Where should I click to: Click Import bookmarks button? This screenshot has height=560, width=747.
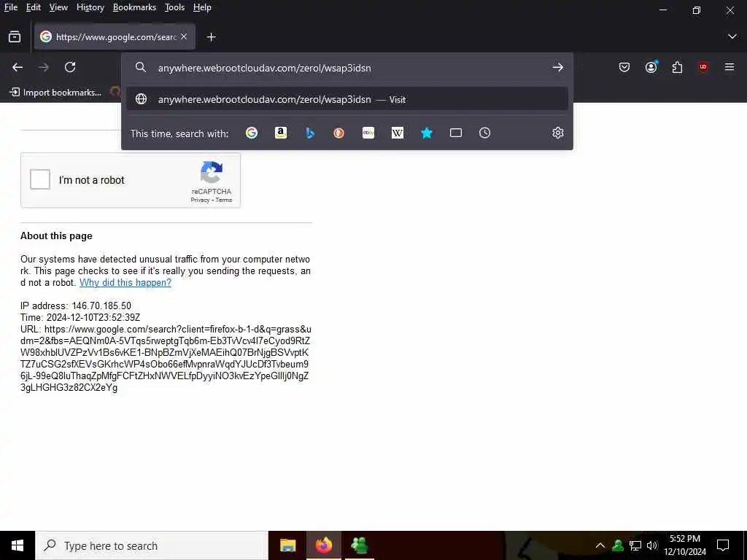[55, 93]
